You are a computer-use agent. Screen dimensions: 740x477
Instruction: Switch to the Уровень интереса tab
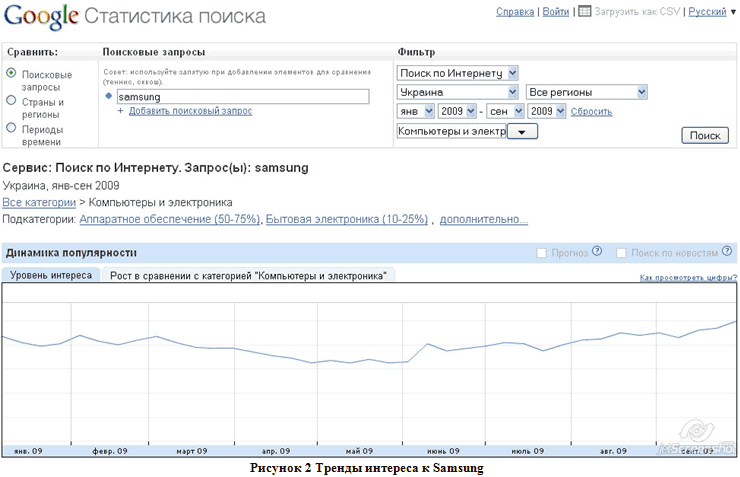(x=51, y=275)
